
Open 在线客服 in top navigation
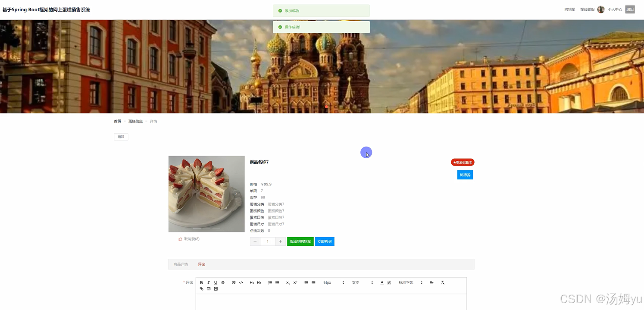587,9
